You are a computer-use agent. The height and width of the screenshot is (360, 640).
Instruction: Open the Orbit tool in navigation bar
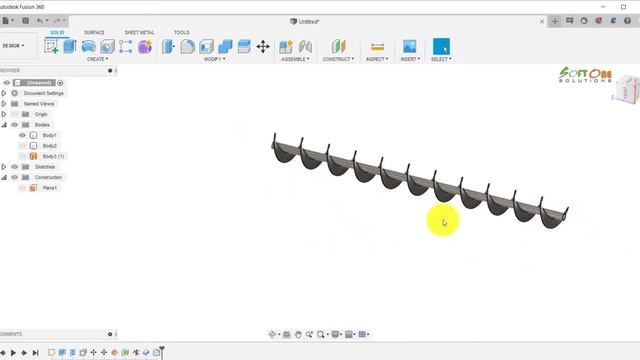click(x=272, y=334)
